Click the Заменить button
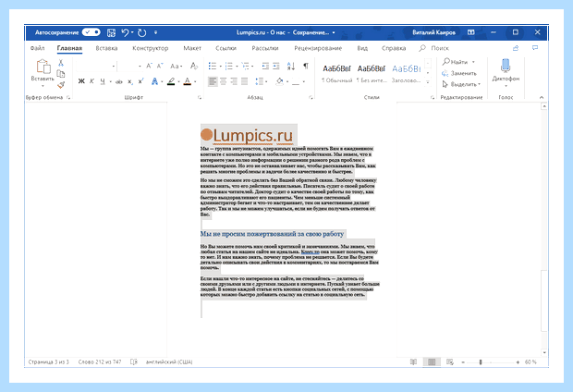Viewport: 573px width, 392px height. pos(459,73)
